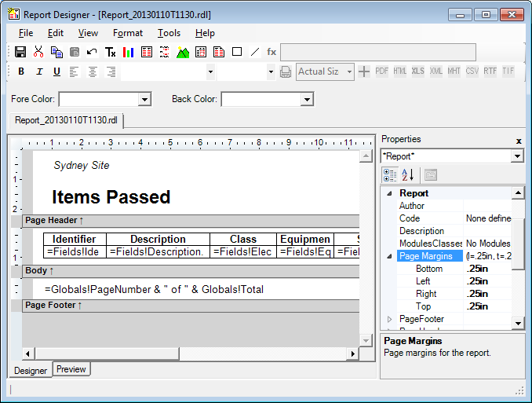532x403 pixels.
Task: Open the Fore Color dropdown
Action: [144, 99]
